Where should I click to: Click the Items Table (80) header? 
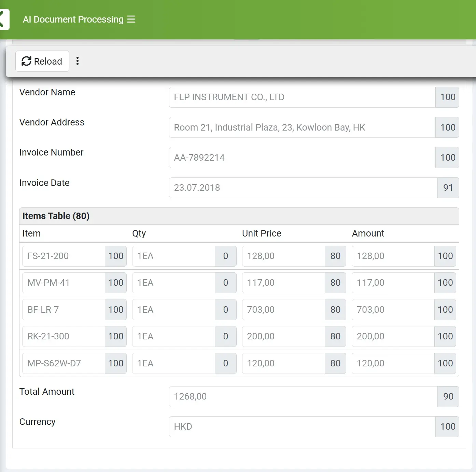point(56,216)
